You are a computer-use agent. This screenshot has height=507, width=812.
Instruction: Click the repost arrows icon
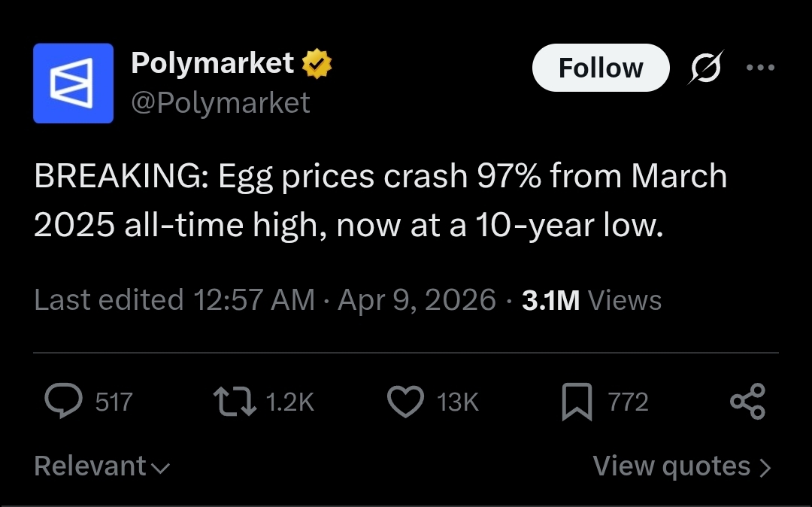235,401
